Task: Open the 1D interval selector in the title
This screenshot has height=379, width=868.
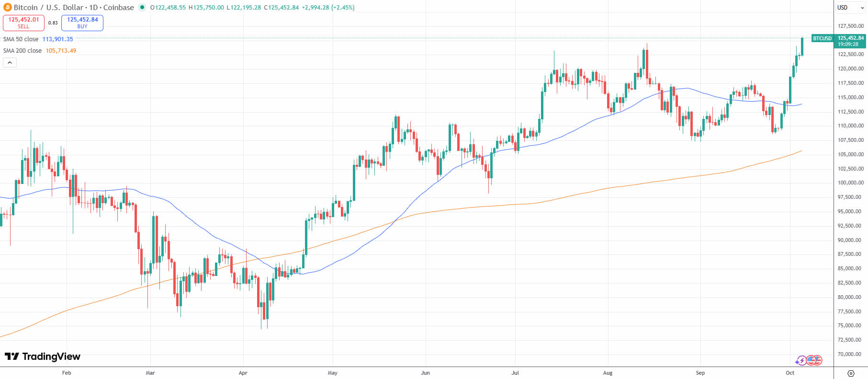Action: coord(94,7)
